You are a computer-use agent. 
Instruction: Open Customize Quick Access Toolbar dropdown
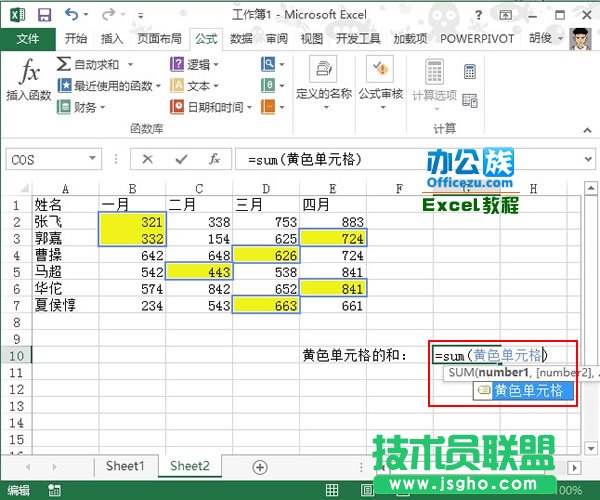pos(140,15)
